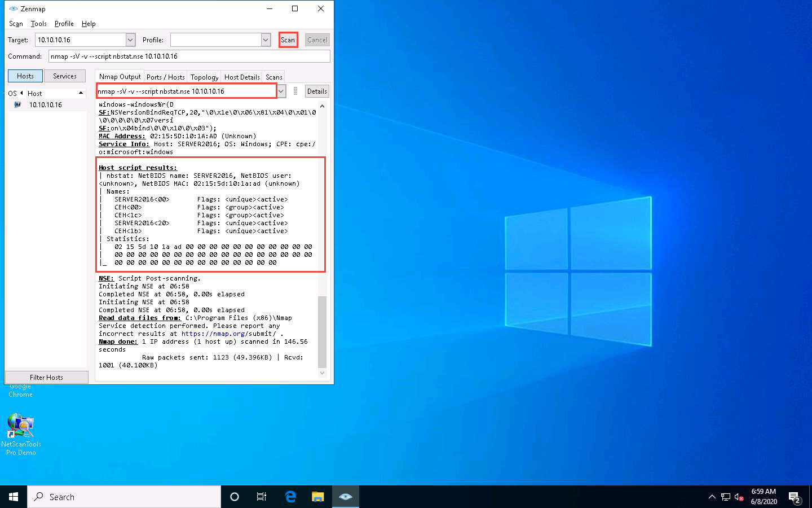Open the Windows Start menu

(14, 497)
